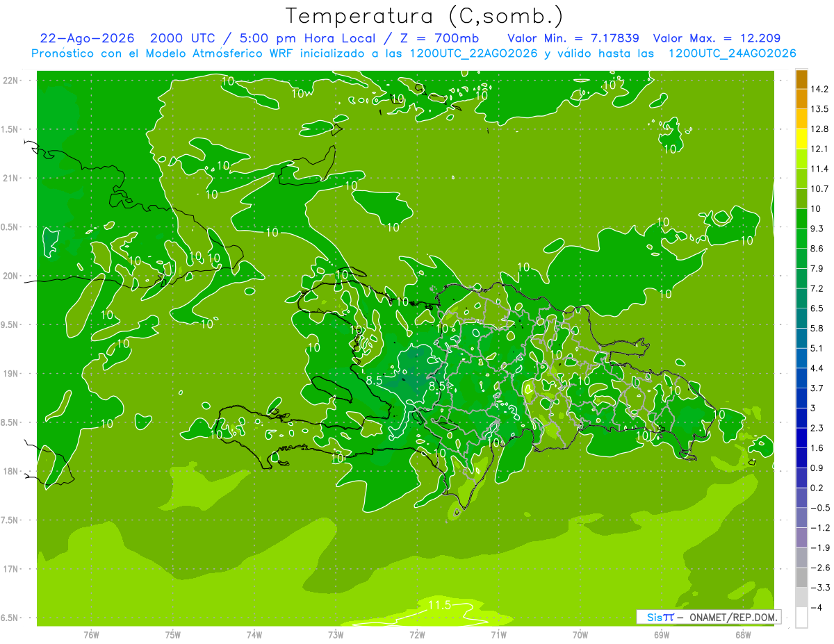Click the 73W longitude axis label
Screen dimensions: 834x644
[x=336, y=635]
